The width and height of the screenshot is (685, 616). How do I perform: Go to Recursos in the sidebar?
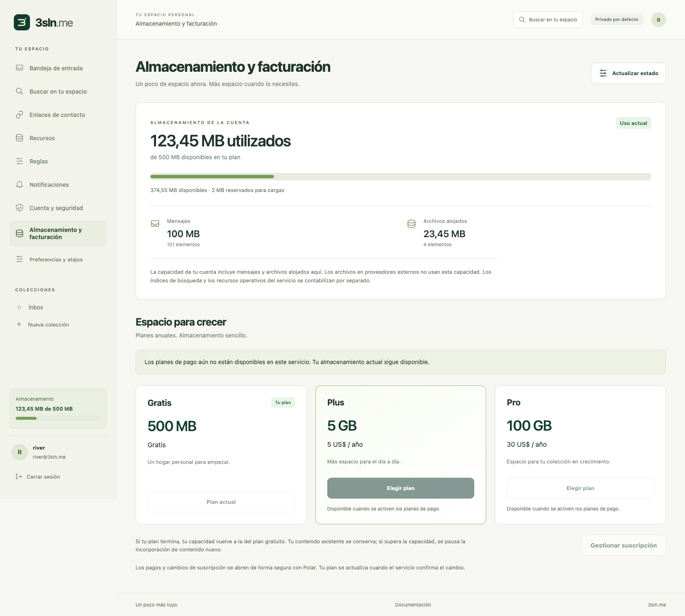tap(58, 138)
